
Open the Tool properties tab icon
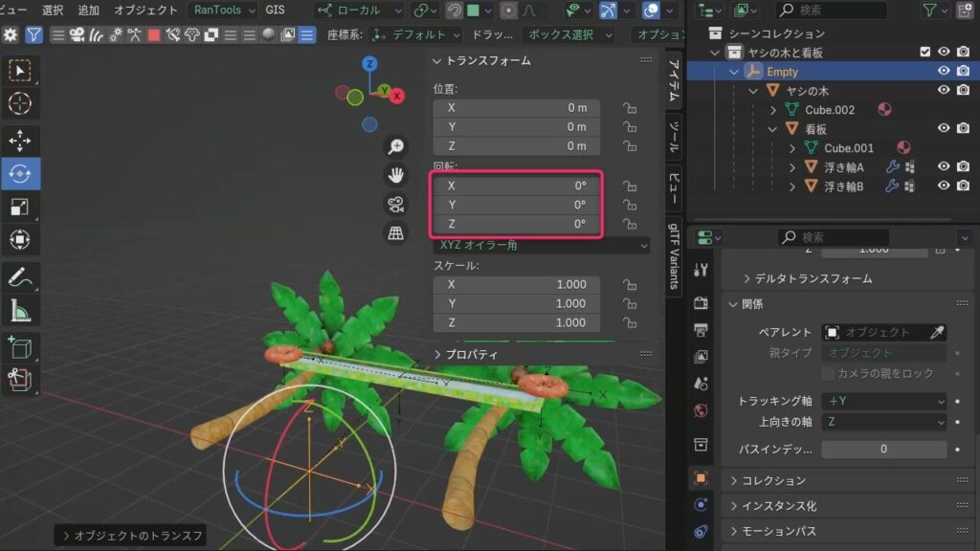[x=701, y=270]
